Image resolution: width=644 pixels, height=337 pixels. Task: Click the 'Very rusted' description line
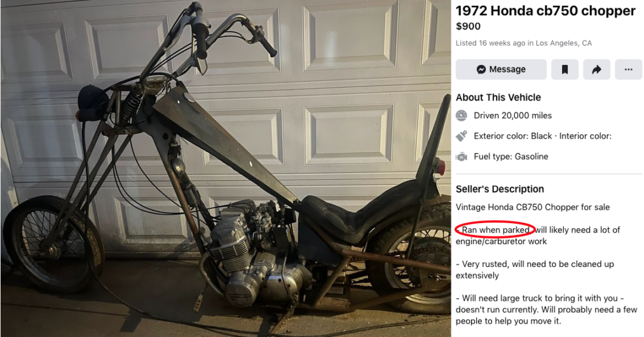coord(535,270)
